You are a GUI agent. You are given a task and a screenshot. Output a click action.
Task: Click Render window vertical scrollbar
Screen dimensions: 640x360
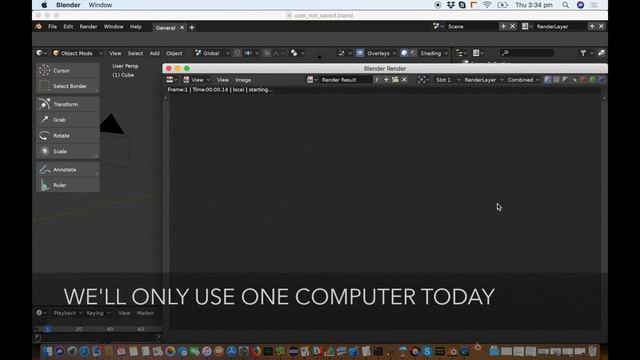[x=604, y=212]
